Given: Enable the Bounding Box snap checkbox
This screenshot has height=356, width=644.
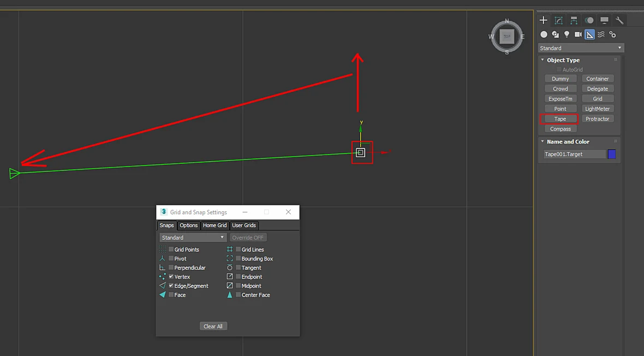Looking at the screenshot, I should coord(238,258).
